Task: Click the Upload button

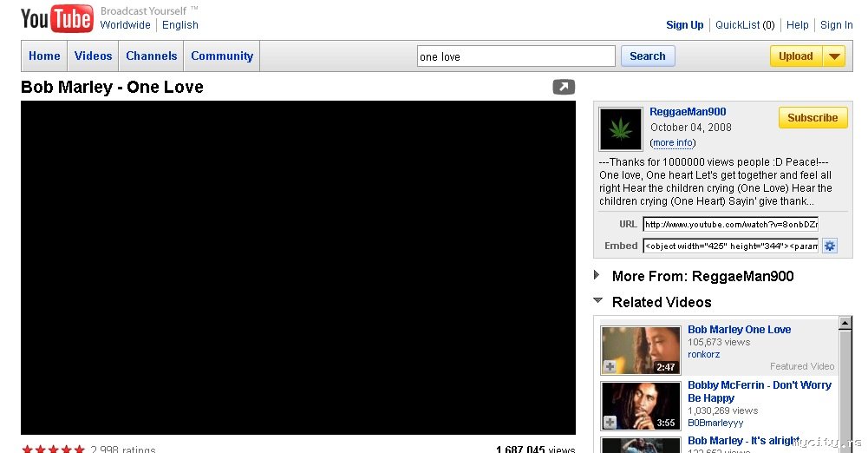Action: click(x=796, y=56)
